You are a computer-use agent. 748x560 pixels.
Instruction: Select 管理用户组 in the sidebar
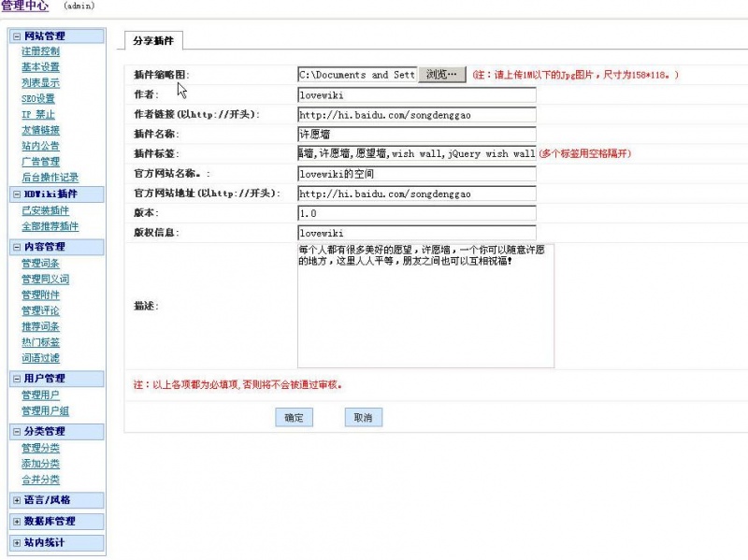click(45, 411)
